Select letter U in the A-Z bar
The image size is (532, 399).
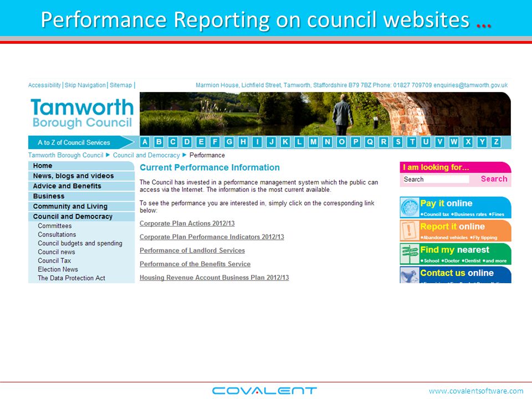pos(426,142)
